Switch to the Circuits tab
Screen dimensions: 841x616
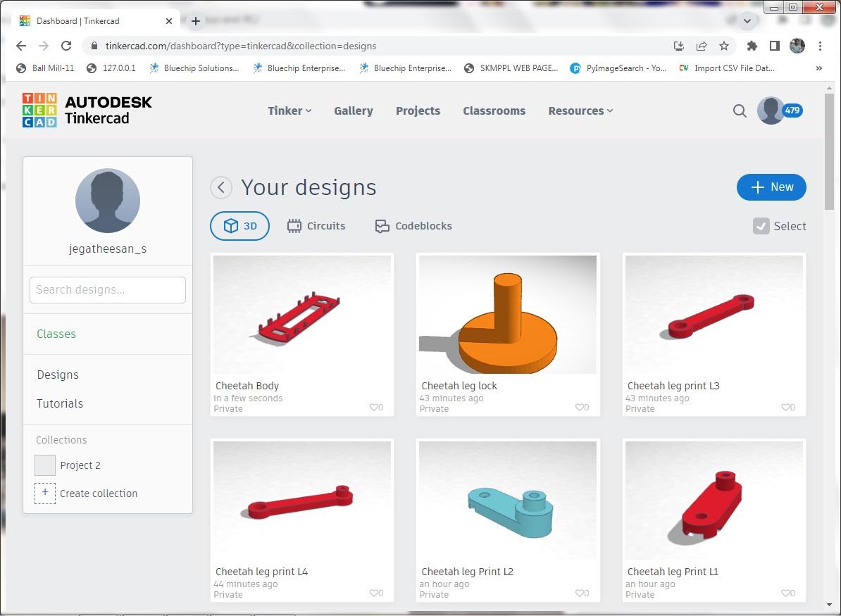click(x=316, y=226)
